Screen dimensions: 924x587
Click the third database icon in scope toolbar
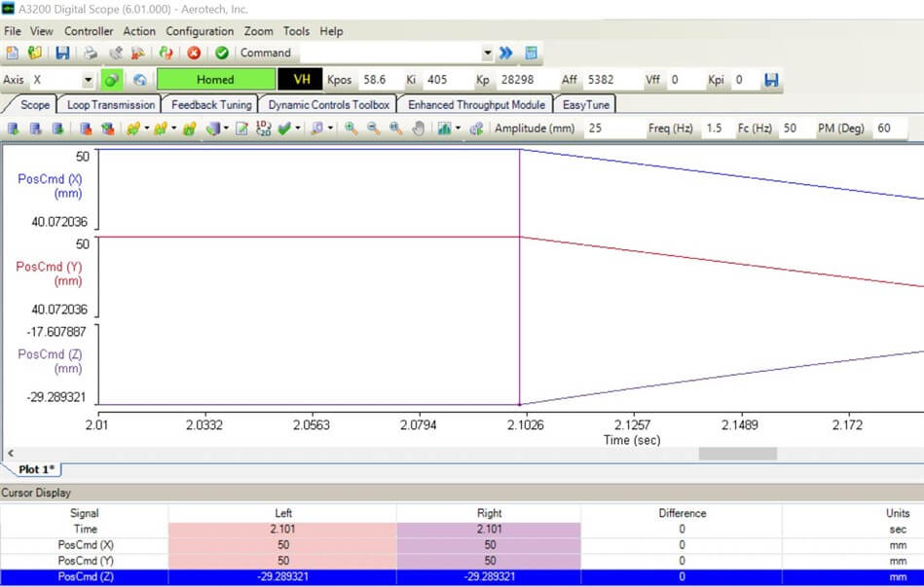pyautogui.click(x=57, y=128)
